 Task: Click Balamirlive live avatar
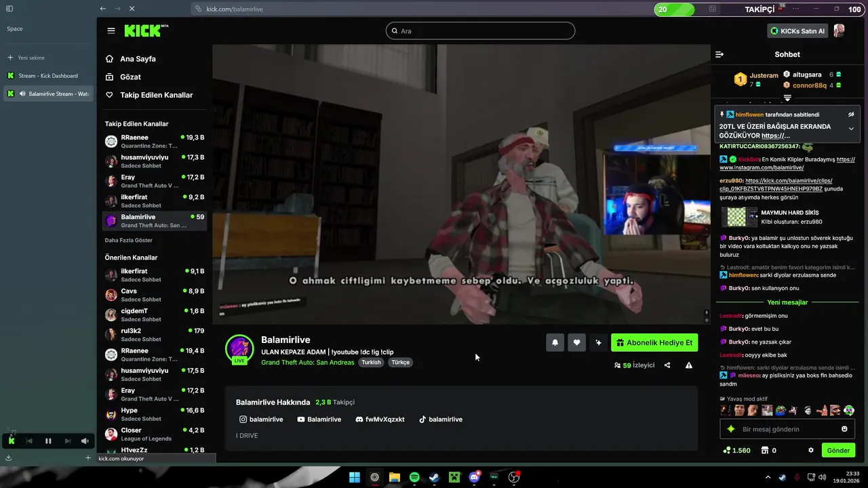point(239,349)
